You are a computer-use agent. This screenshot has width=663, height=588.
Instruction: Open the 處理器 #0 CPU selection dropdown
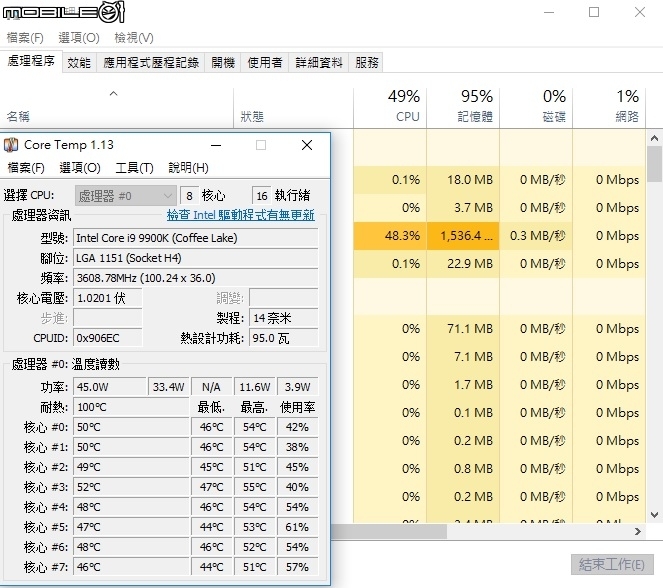(x=126, y=196)
